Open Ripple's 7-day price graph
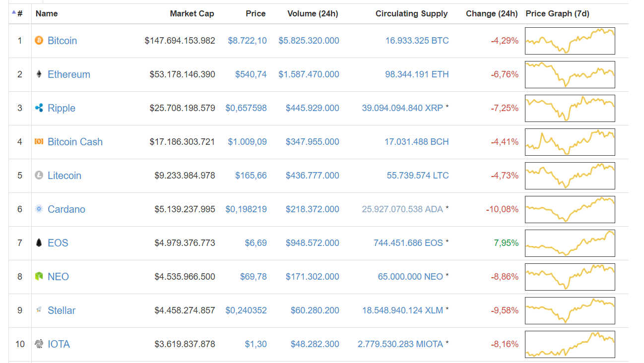The image size is (644, 363). pyautogui.click(x=570, y=108)
